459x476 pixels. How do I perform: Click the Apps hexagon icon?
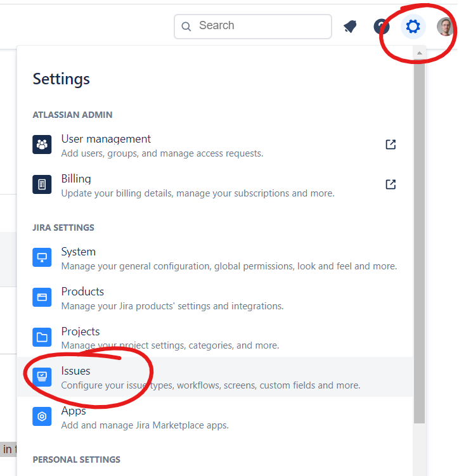(x=42, y=416)
